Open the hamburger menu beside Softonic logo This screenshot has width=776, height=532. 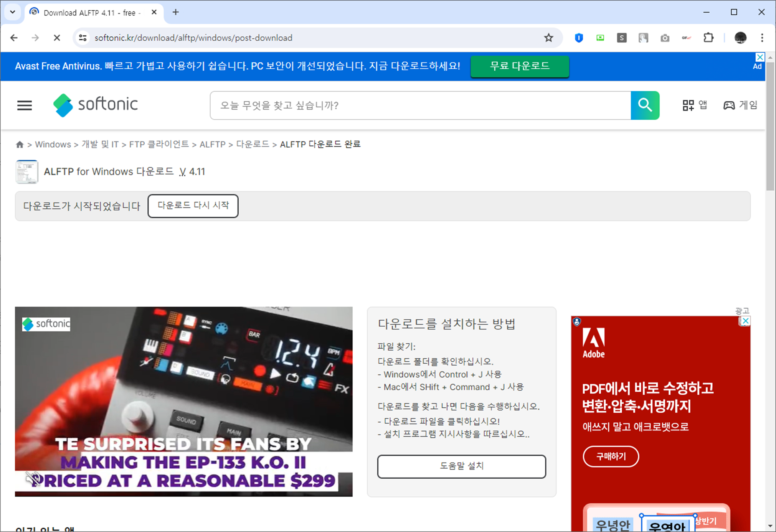(24, 105)
